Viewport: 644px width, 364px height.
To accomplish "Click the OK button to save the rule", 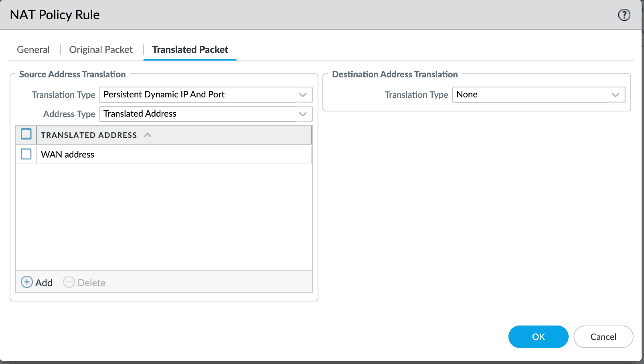I will [x=538, y=337].
